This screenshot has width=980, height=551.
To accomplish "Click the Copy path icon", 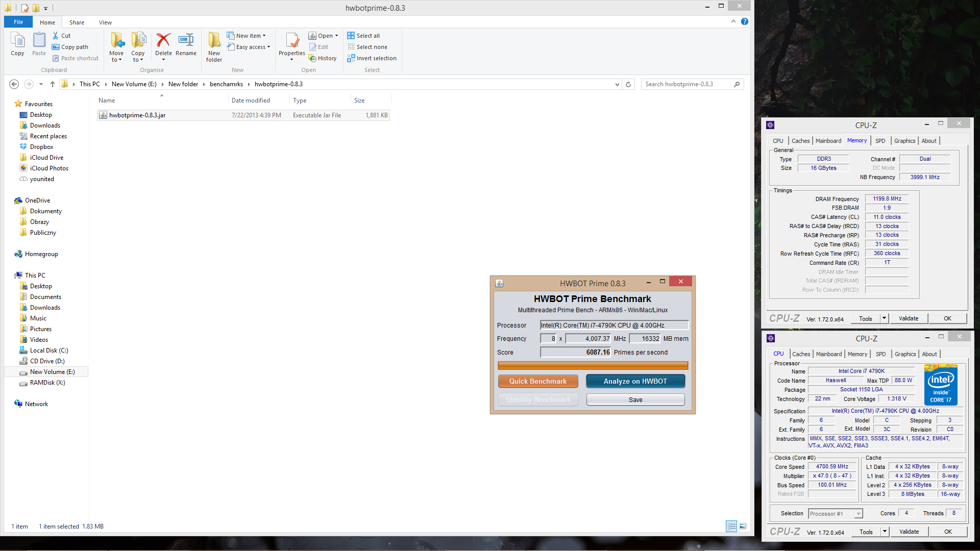I will pyautogui.click(x=56, y=47).
